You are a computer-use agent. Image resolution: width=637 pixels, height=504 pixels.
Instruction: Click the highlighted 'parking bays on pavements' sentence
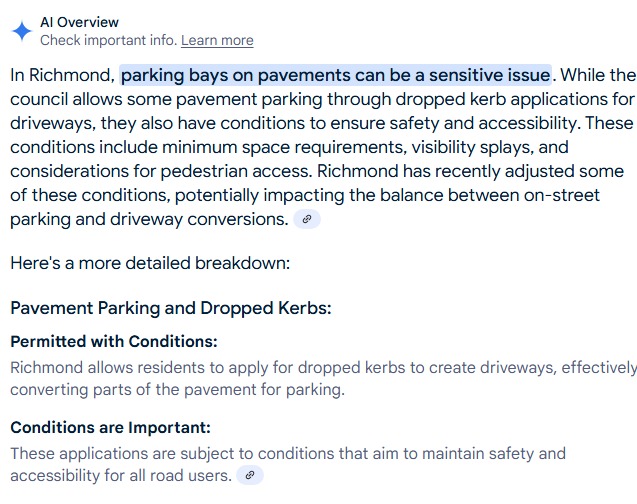coord(336,75)
